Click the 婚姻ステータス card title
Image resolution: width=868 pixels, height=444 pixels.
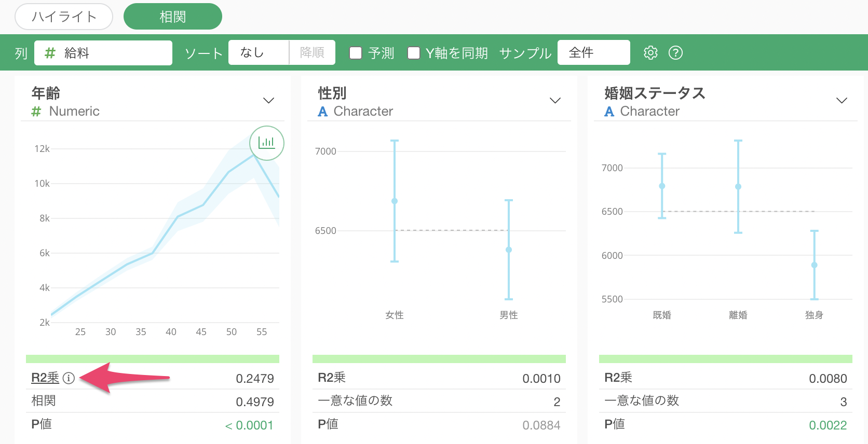[655, 93]
